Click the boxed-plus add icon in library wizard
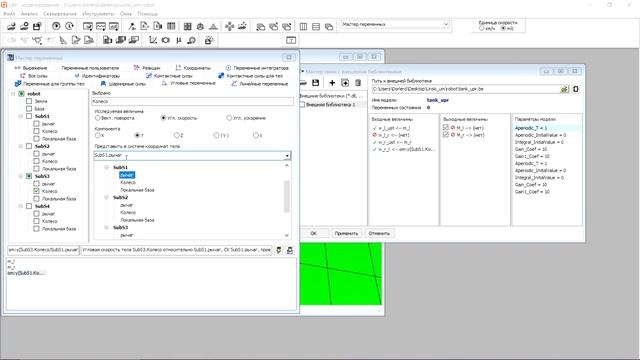The image size is (640, 360). [x=345, y=83]
